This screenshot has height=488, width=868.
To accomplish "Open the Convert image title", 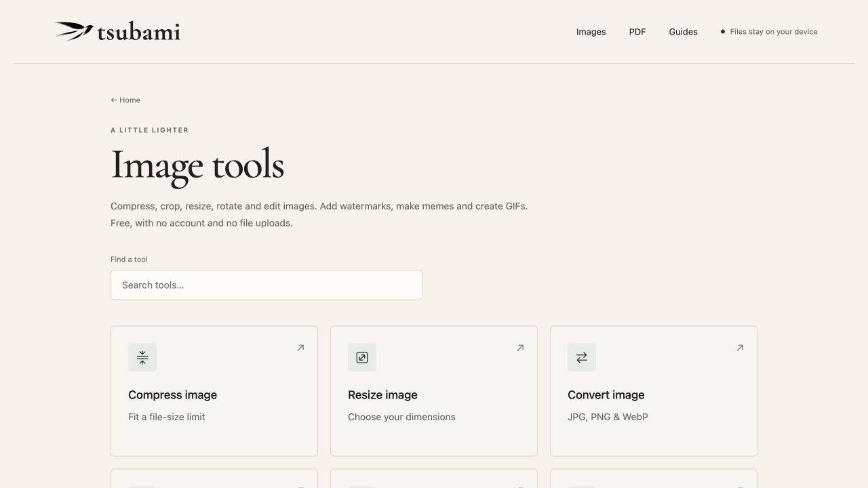I will pyautogui.click(x=606, y=394).
